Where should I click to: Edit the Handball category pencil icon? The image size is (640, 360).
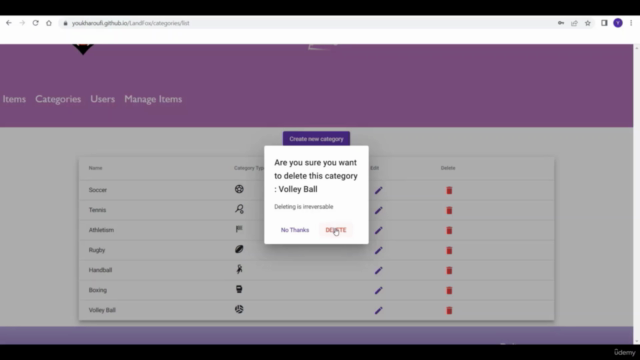tap(378, 270)
